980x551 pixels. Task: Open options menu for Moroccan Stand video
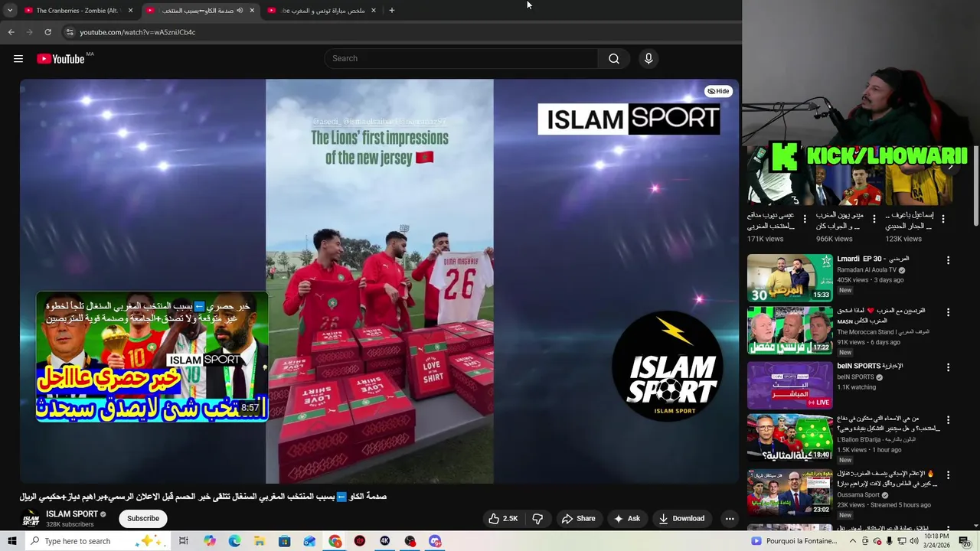(x=948, y=313)
